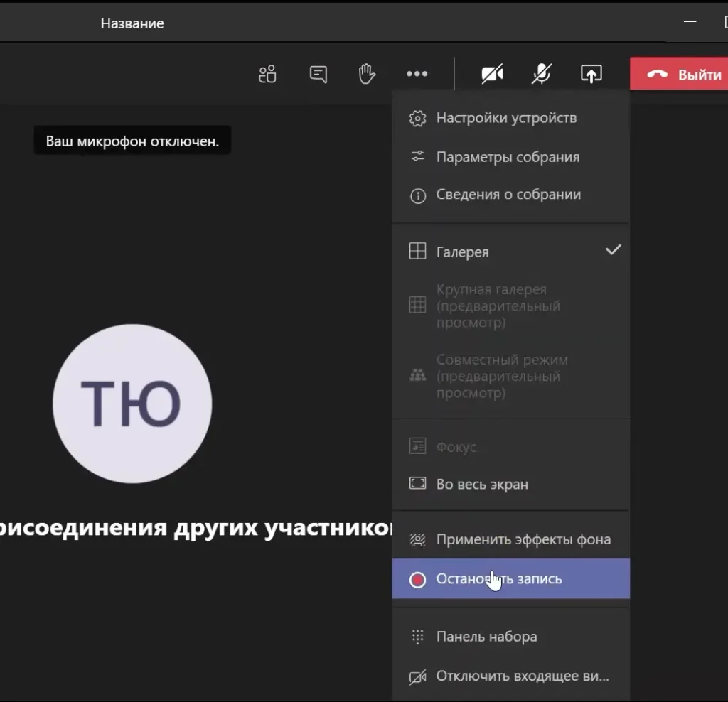Turn on the camera
Viewport: 728px width, 702px height.
[492, 74]
